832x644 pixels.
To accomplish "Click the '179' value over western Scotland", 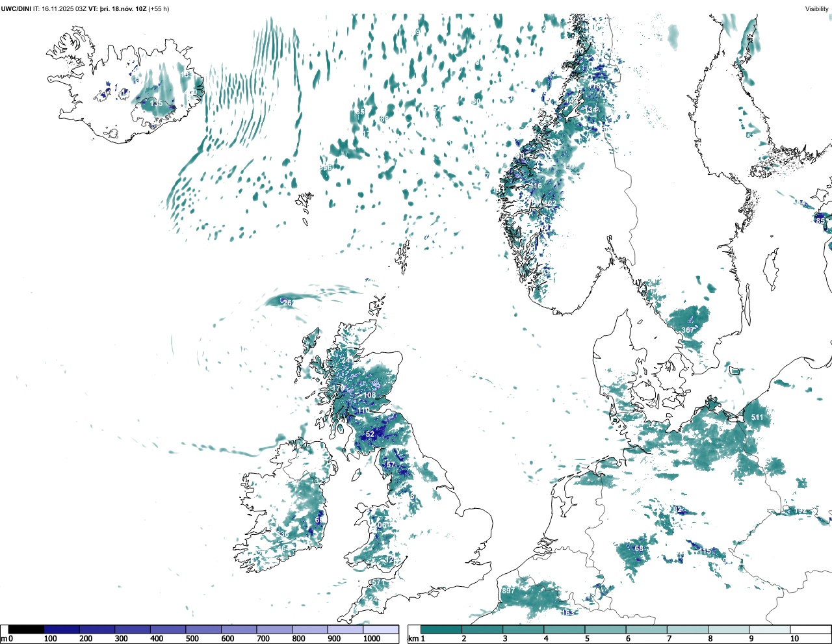I will point(339,388).
